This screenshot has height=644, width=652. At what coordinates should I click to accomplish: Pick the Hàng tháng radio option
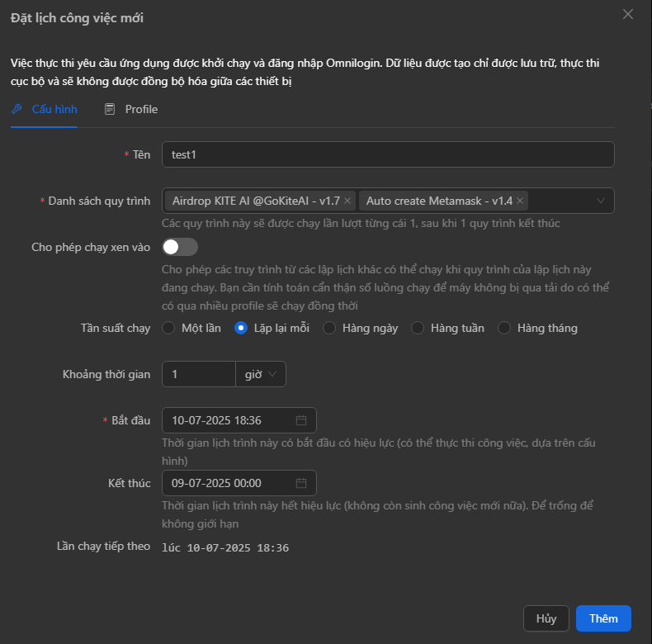pos(504,328)
